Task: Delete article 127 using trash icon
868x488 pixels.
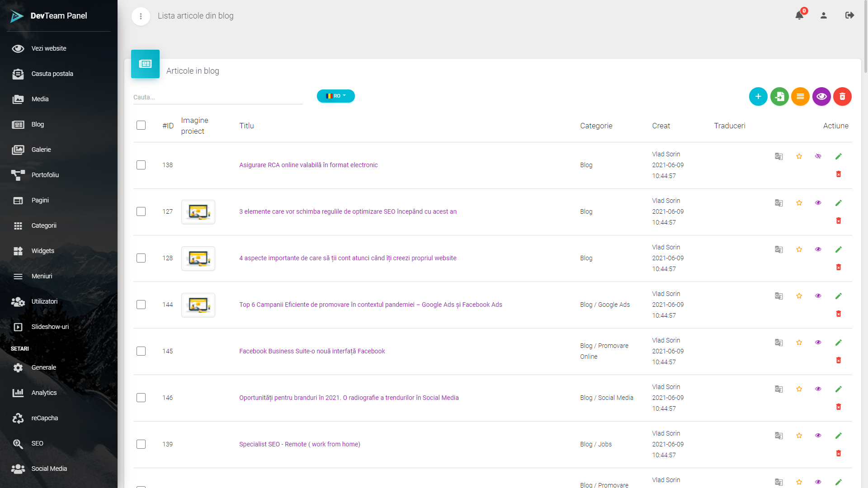Action: coord(839,221)
